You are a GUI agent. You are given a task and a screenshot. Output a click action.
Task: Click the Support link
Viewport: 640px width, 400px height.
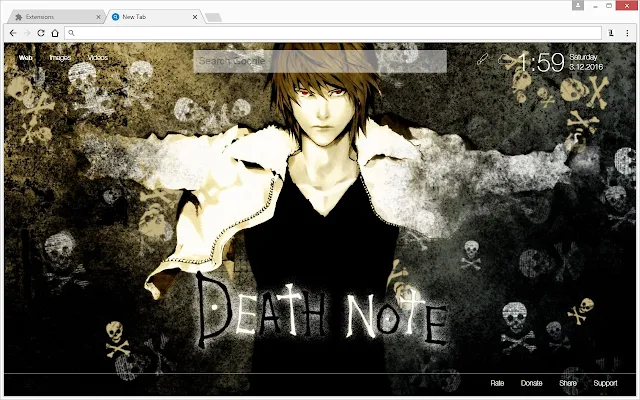pyautogui.click(x=605, y=383)
